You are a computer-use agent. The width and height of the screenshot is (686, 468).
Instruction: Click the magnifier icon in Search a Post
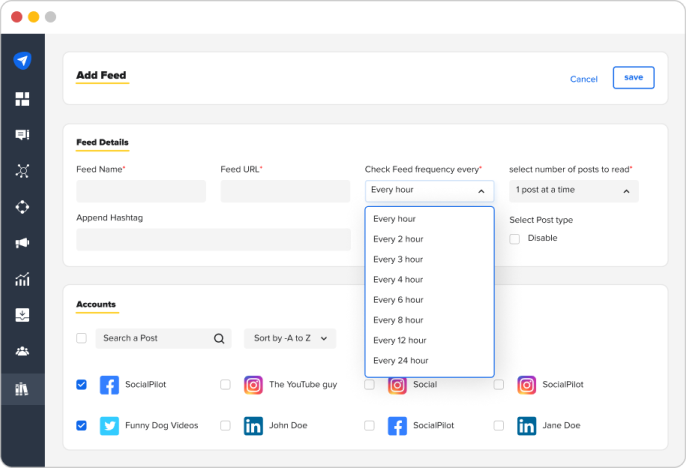[x=219, y=339]
